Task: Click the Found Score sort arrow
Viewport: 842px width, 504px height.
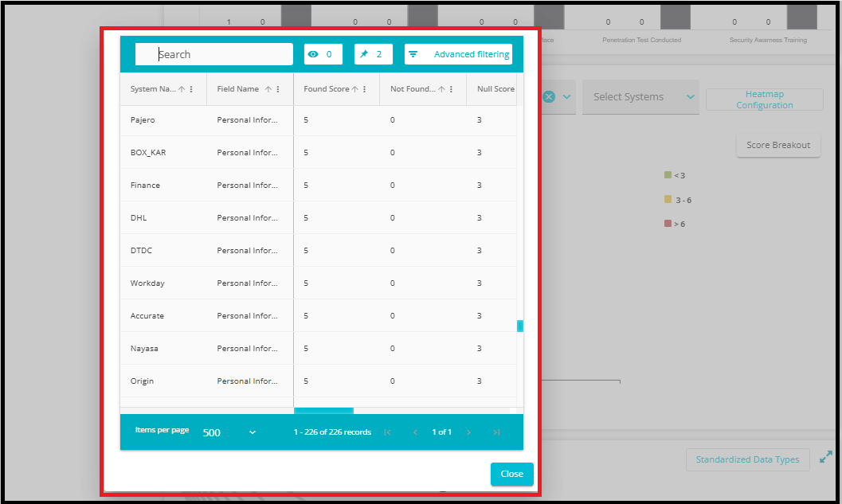Action: (355, 90)
